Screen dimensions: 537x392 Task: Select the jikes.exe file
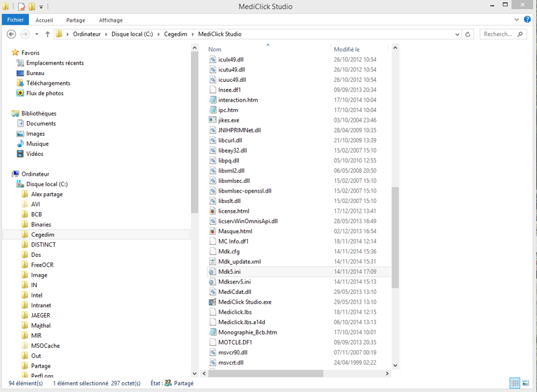[228, 120]
